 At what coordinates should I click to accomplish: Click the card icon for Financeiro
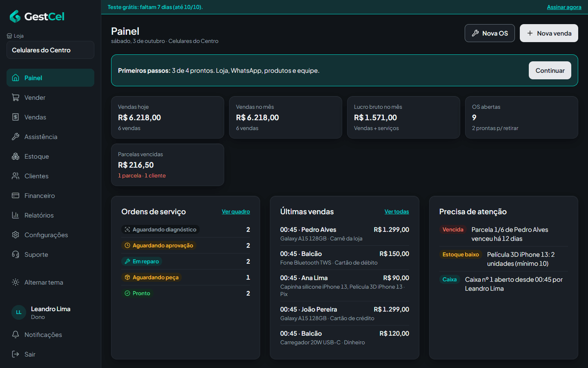(16, 195)
